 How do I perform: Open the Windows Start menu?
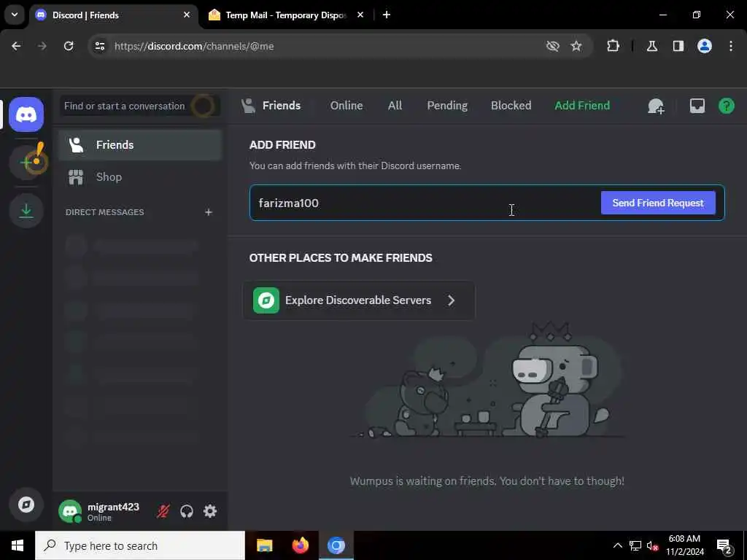[x=18, y=545]
